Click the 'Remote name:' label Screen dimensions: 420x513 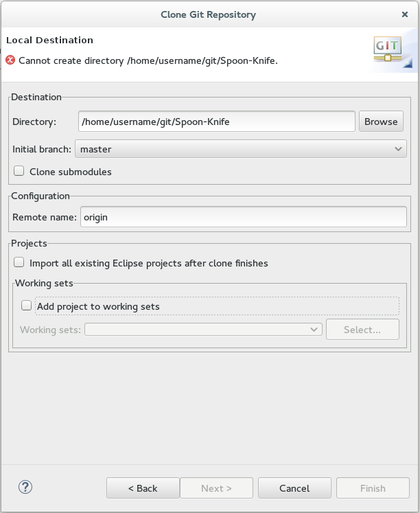[45, 217]
